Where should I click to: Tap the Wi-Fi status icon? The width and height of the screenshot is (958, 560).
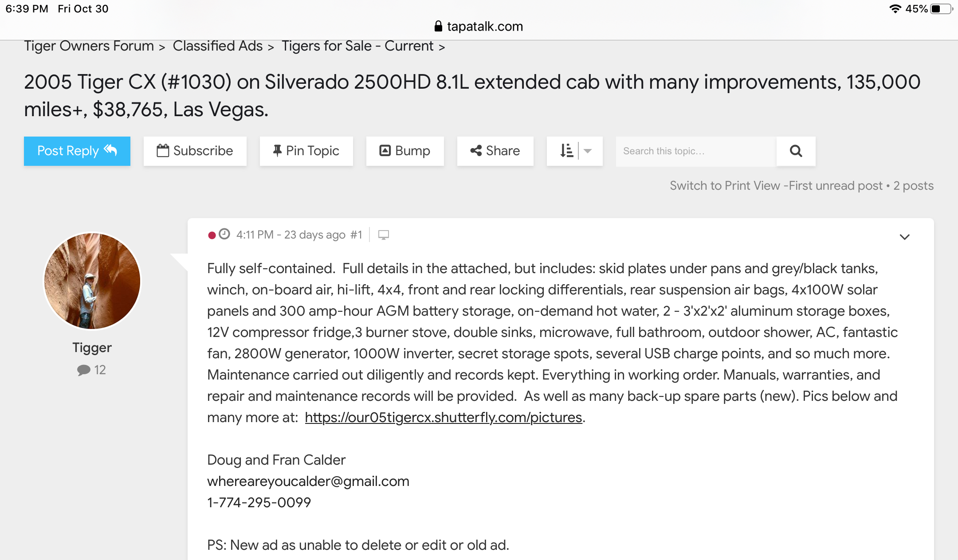pos(895,9)
